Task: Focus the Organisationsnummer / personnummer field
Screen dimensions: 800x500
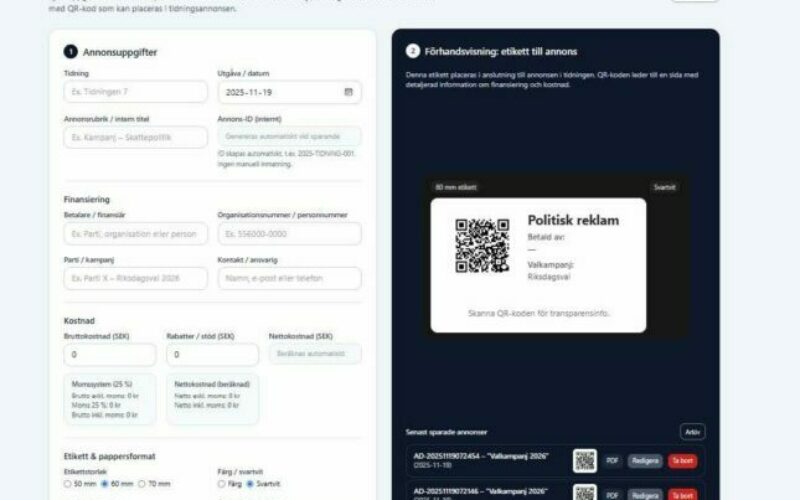Action: coord(289,233)
